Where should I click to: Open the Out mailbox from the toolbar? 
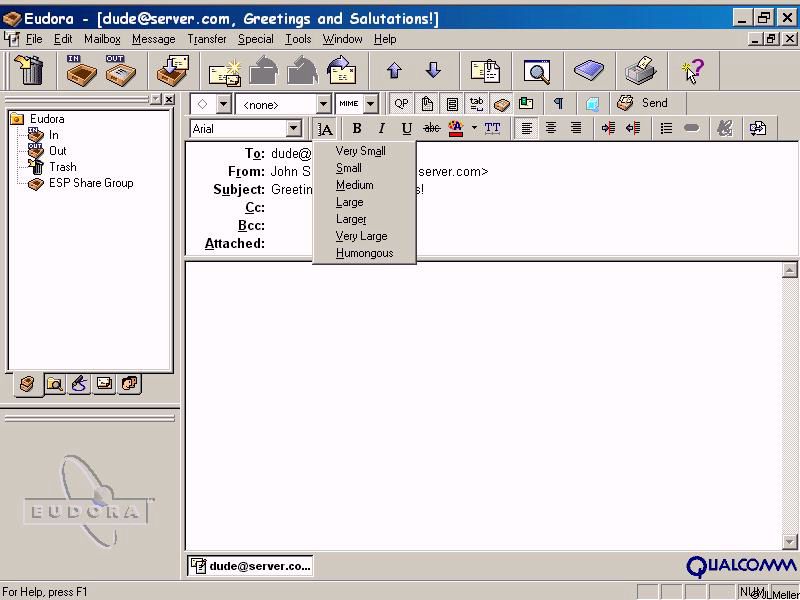(120, 70)
